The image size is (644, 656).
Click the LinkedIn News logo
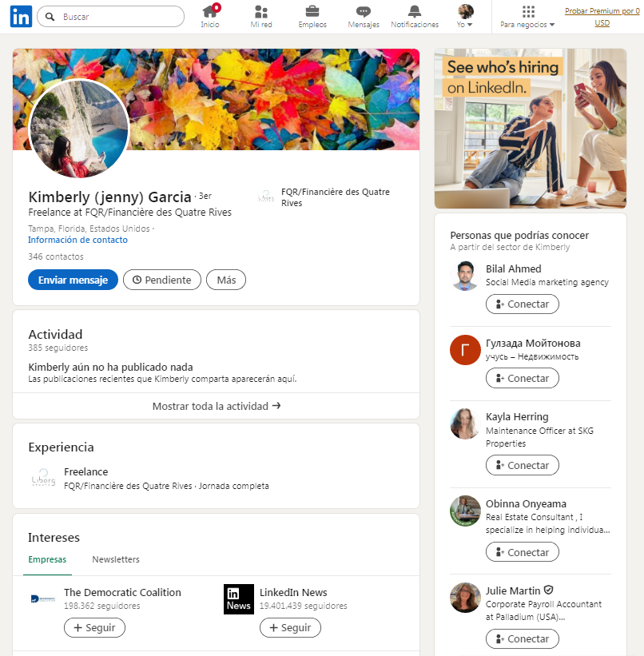click(239, 599)
